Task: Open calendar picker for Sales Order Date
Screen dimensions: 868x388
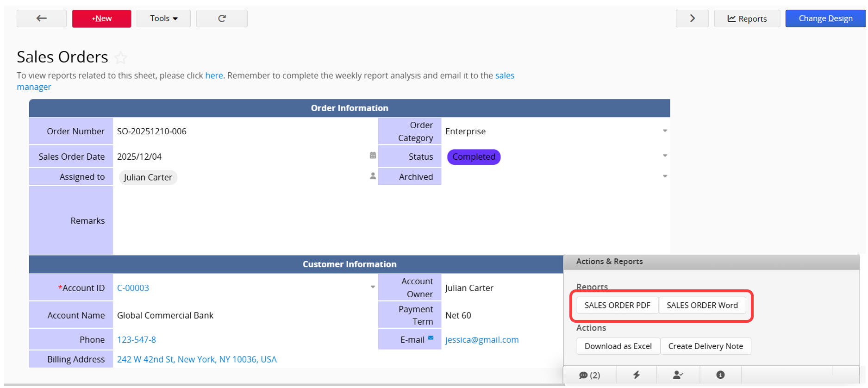Action: pos(373,156)
